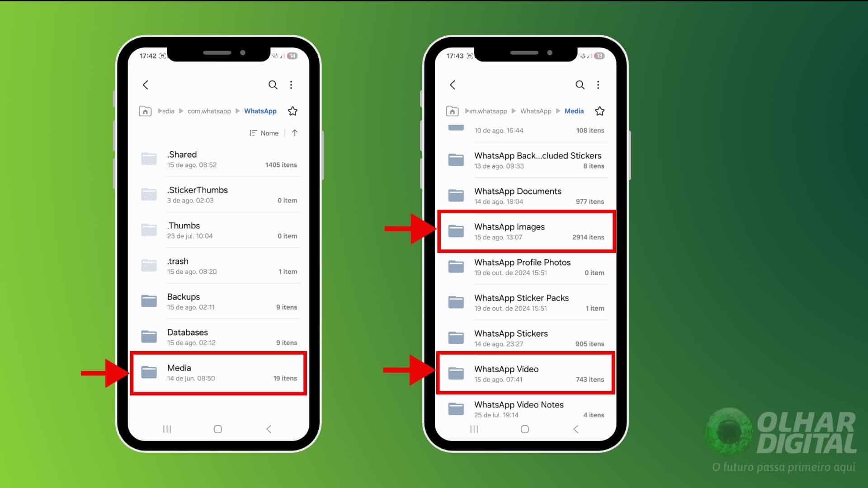Tap the folder icon beside Databases
868x488 pixels.
[x=149, y=337]
